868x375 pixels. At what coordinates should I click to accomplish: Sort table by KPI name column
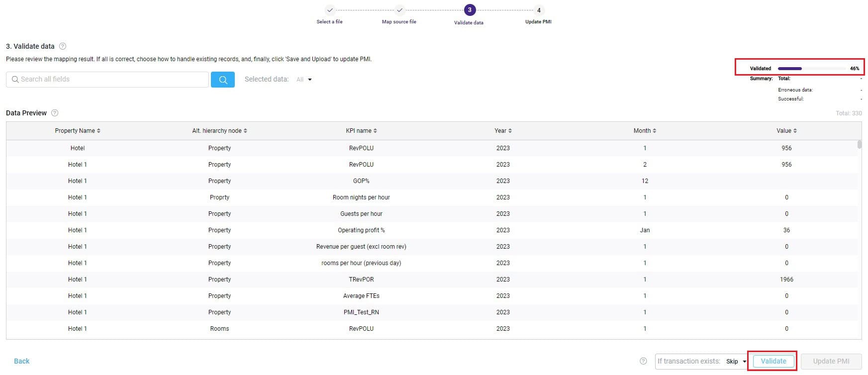361,131
